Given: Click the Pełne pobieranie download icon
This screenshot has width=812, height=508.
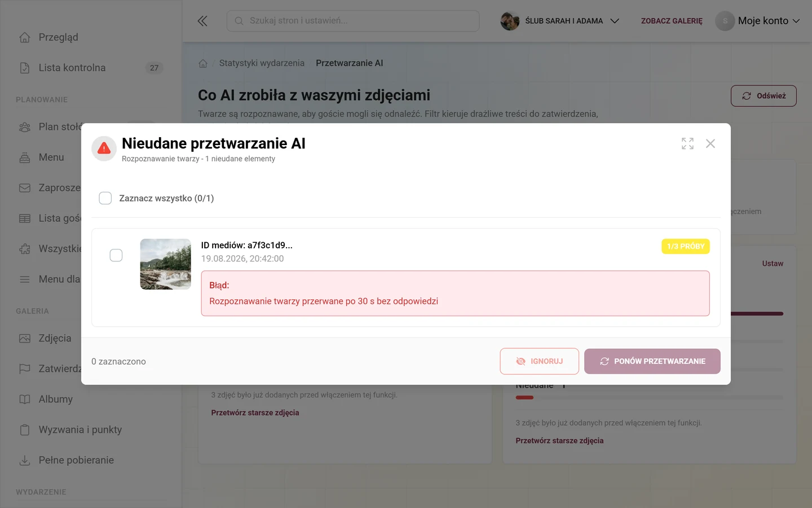Looking at the screenshot, I should (25, 460).
